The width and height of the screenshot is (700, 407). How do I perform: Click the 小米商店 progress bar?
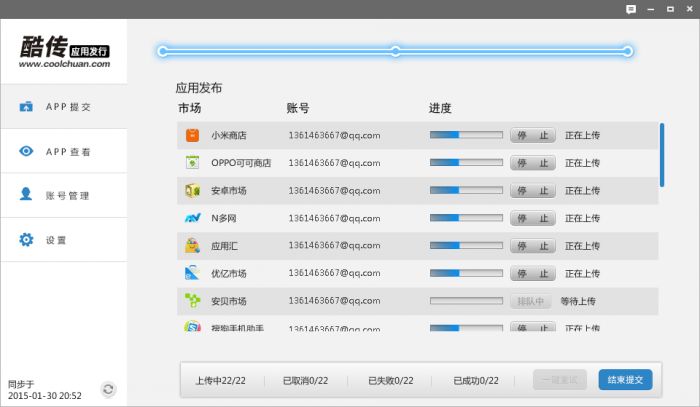click(x=466, y=135)
